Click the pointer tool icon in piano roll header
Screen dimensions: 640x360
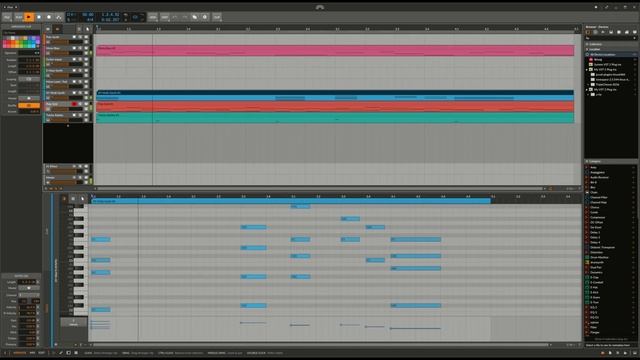click(x=82, y=199)
